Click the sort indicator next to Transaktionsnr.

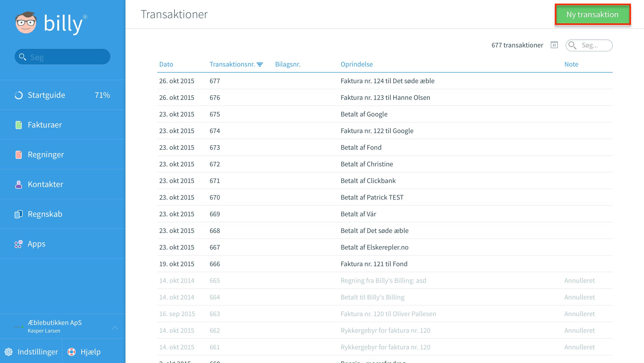tap(260, 65)
